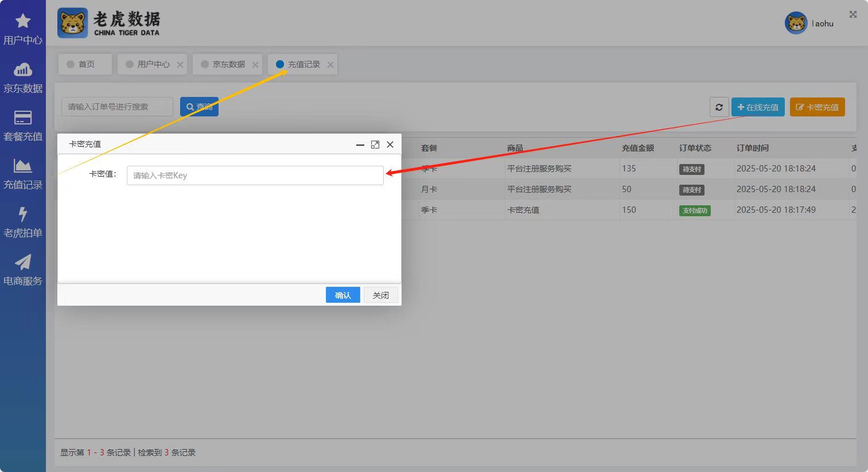Click the order number search field
The width and height of the screenshot is (868, 472).
point(117,107)
